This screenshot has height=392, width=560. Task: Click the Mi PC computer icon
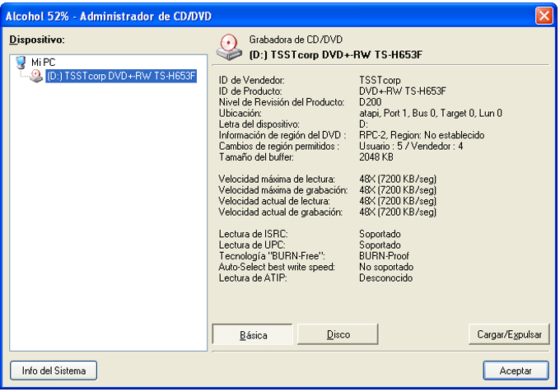21,62
